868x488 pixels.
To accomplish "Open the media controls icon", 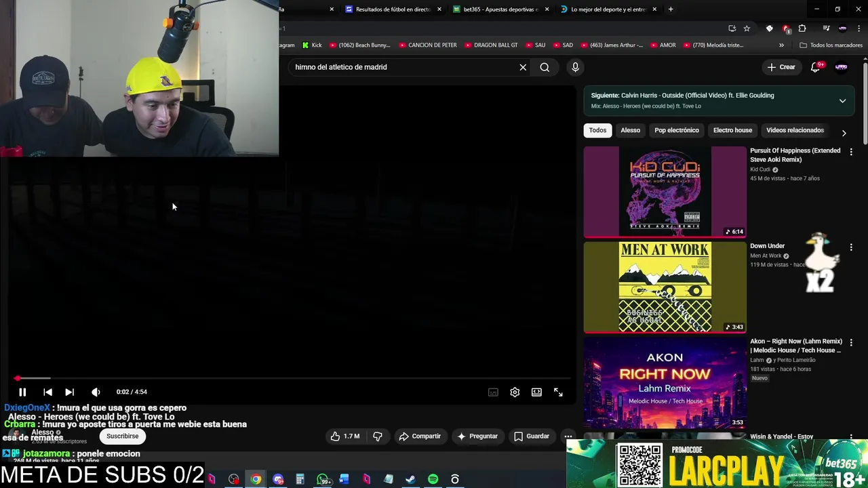I will pyautogui.click(x=826, y=28).
